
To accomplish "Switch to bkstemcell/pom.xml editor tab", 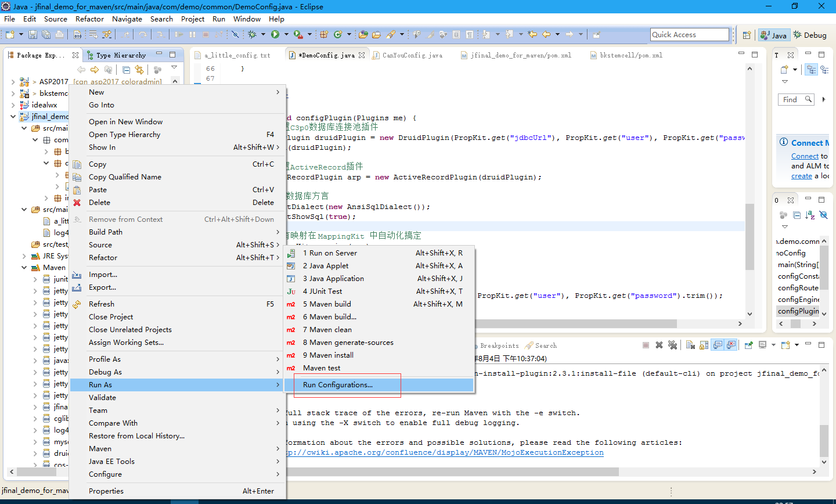I will click(x=626, y=56).
